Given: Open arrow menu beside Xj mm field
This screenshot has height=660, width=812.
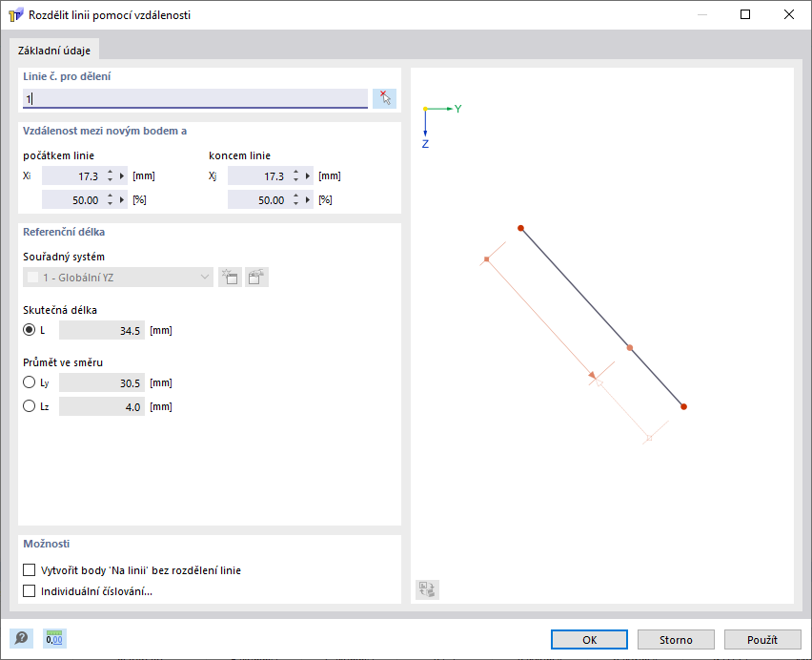Looking at the screenshot, I should 308,176.
